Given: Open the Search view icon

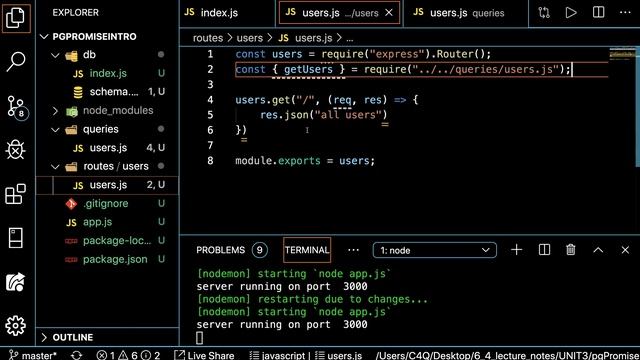Looking at the screenshot, I should pyautogui.click(x=16, y=62).
